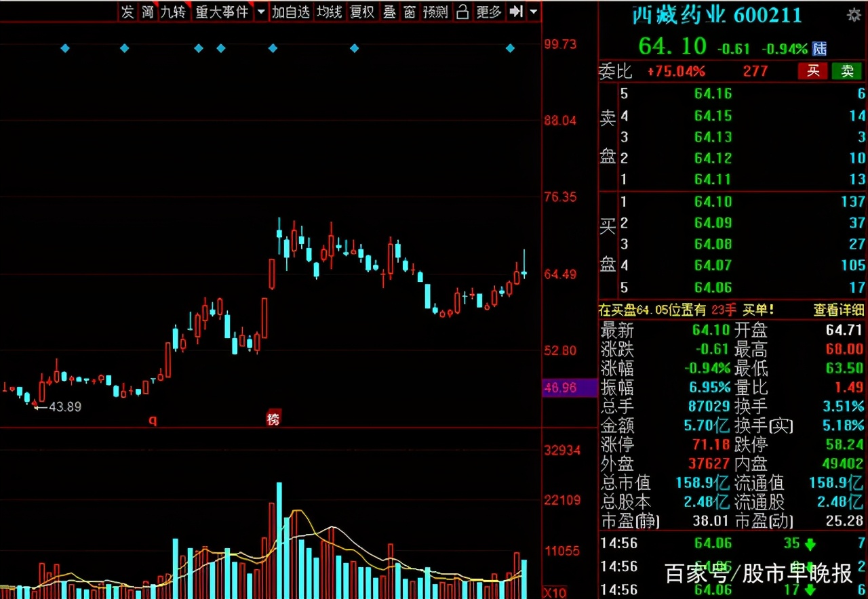Select the 九转 (Nine Turns) toolbar icon
This screenshot has width=868, height=599.
click(175, 12)
